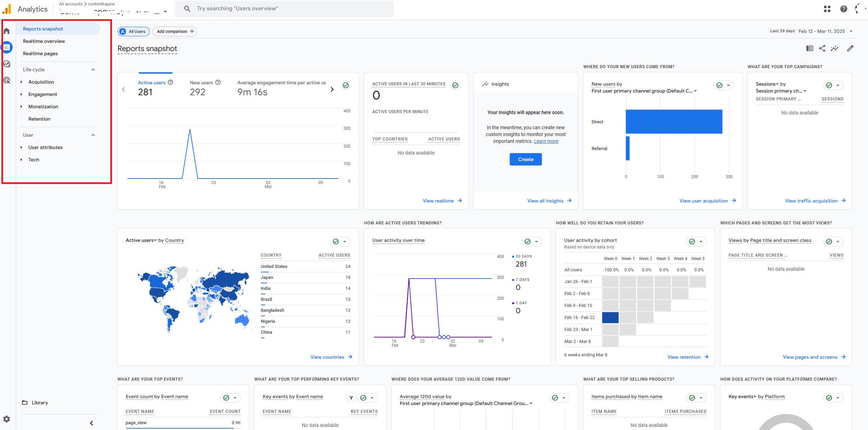868x430 pixels.
Task: Open the Google apps grid icon
Action: pyautogui.click(x=827, y=9)
